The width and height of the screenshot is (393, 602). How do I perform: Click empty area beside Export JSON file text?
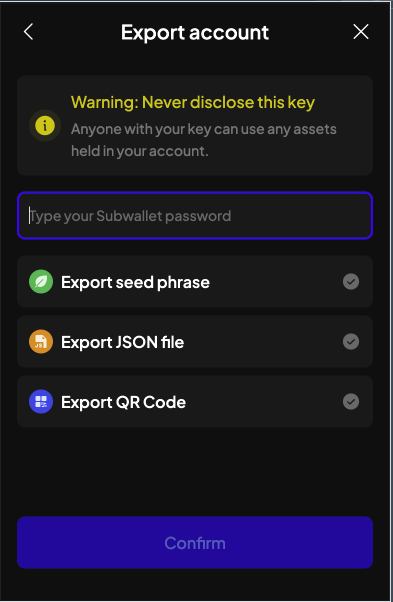pos(261,342)
